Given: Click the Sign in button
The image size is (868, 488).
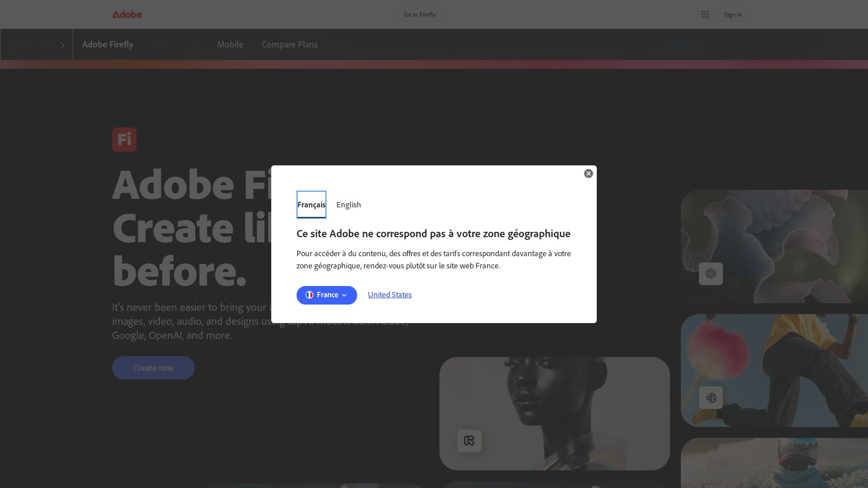Looking at the screenshot, I should (732, 14).
